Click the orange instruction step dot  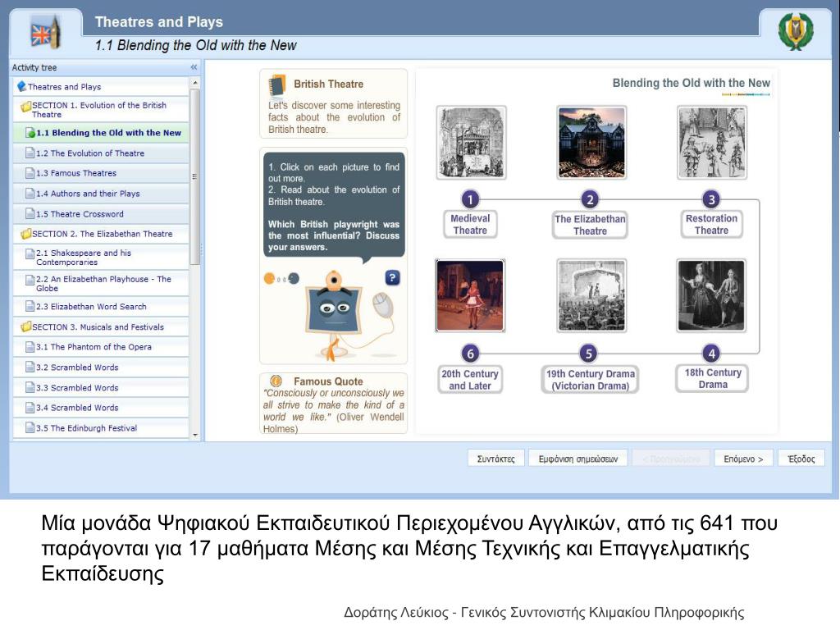(269, 278)
